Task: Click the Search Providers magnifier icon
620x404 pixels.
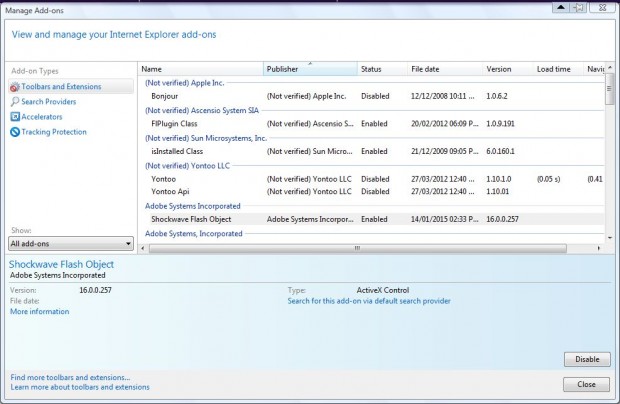Action: point(15,102)
